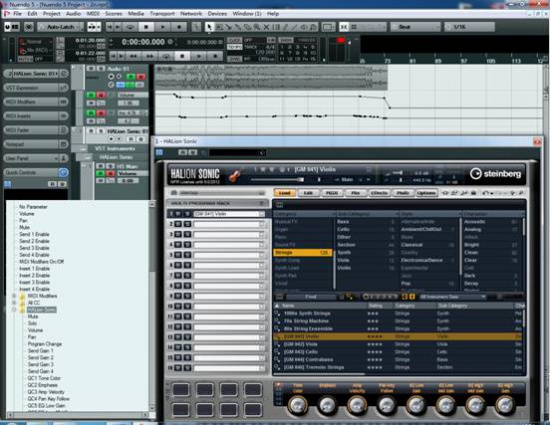Open slot 1 [GM 041] Violin program dropdown
Viewport: 550px width, 425px height.
coord(262,214)
